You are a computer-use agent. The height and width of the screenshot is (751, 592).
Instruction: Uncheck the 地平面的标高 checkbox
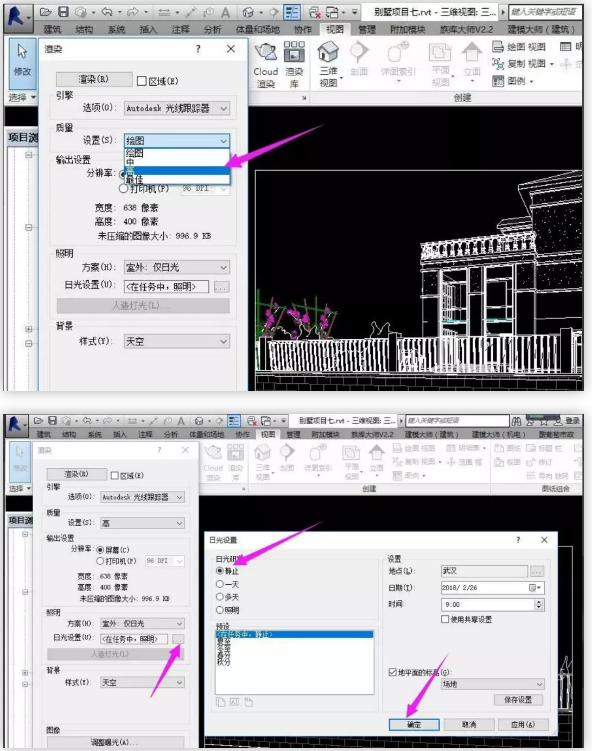tap(392, 672)
